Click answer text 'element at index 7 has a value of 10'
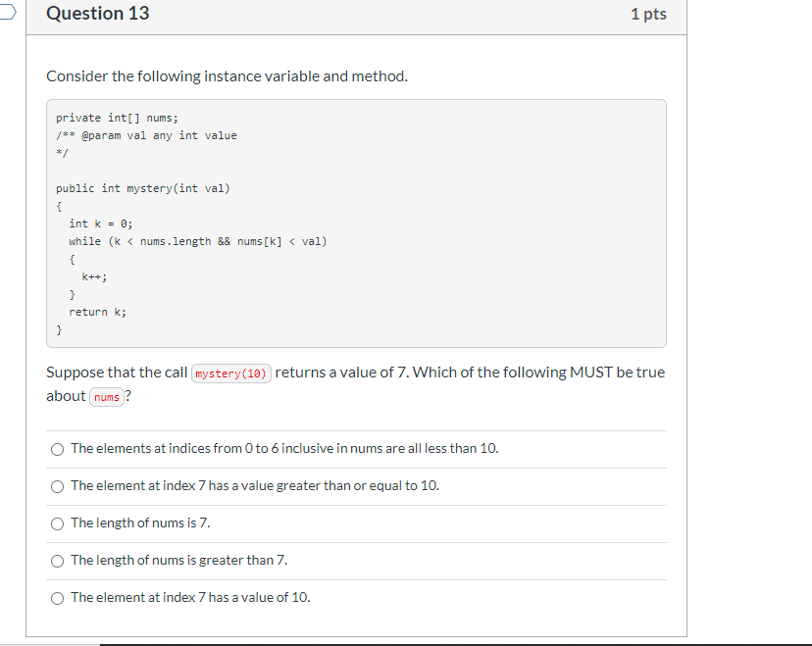Viewport: 812px width, 646px height. 189,597
